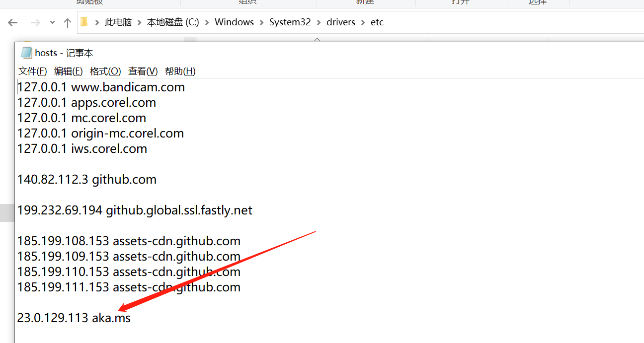Click the folder icon in address bar
The height and width of the screenshot is (343, 644).
pyautogui.click(x=84, y=22)
